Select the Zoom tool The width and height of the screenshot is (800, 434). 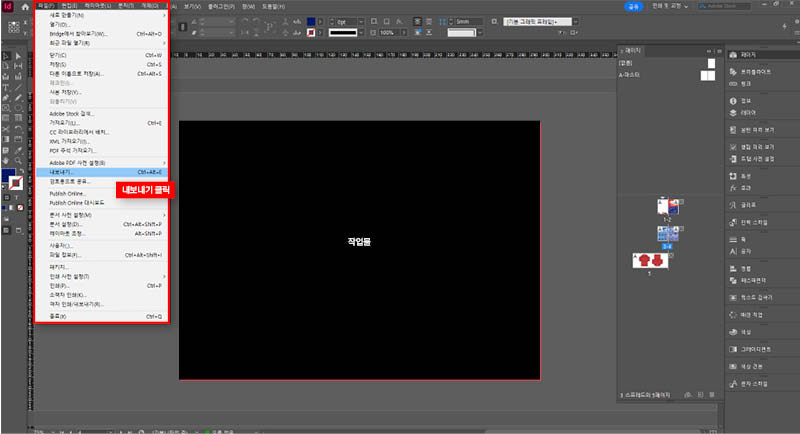coord(18,161)
